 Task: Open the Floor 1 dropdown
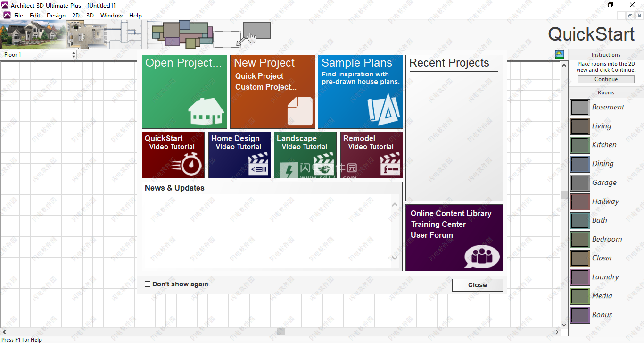(38, 55)
